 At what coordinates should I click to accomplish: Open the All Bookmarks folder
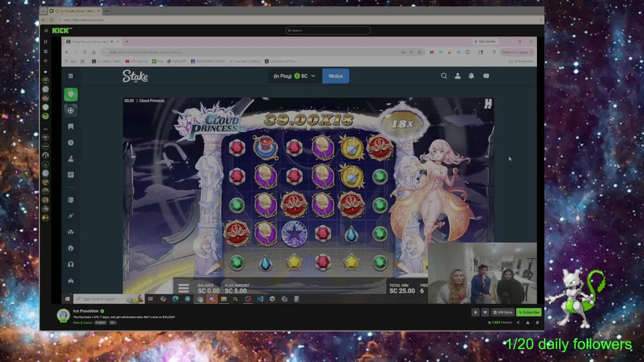520,61
